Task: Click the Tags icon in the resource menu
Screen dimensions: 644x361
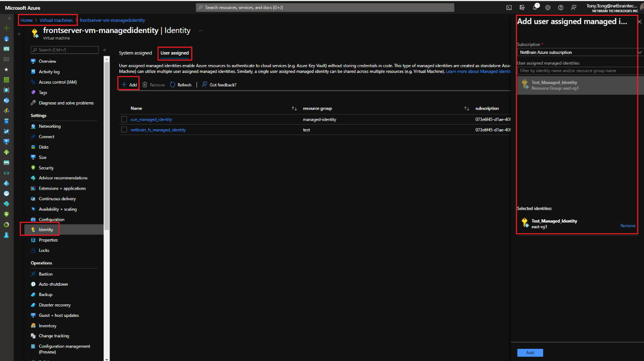Action: click(33, 92)
